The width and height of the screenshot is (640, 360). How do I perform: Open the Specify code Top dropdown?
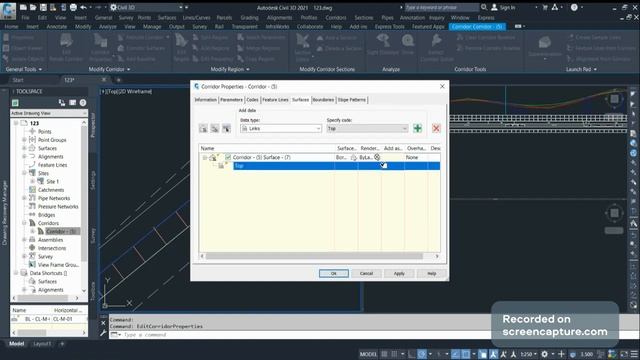point(367,129)
